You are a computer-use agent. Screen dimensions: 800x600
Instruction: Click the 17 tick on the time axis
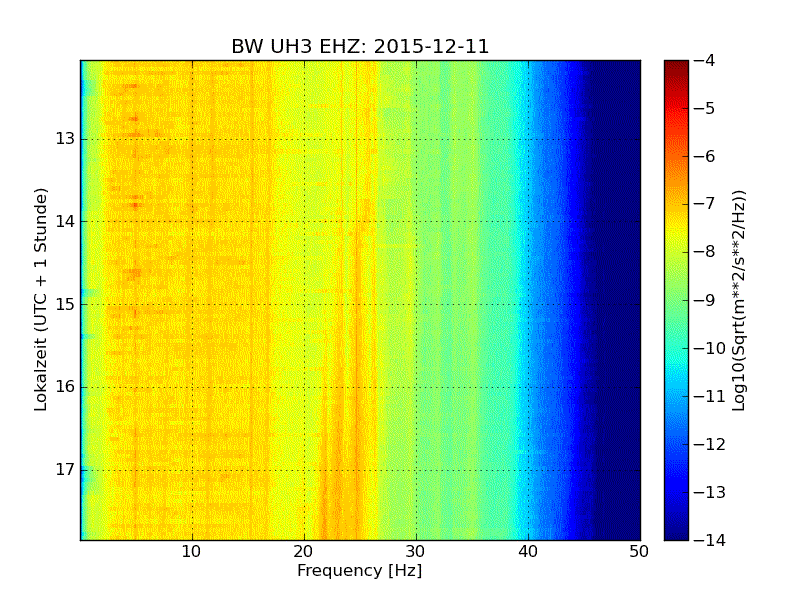pos(65,469)
